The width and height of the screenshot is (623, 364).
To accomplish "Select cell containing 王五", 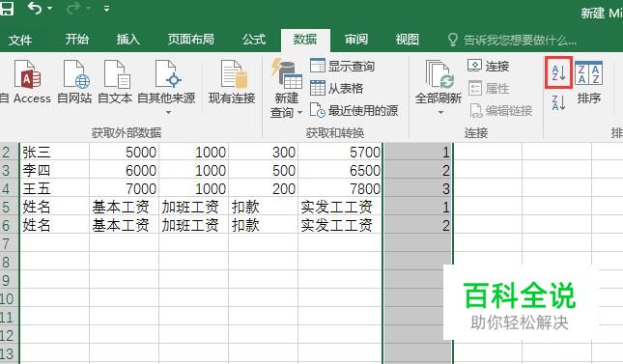I will [x=54, y=188].
